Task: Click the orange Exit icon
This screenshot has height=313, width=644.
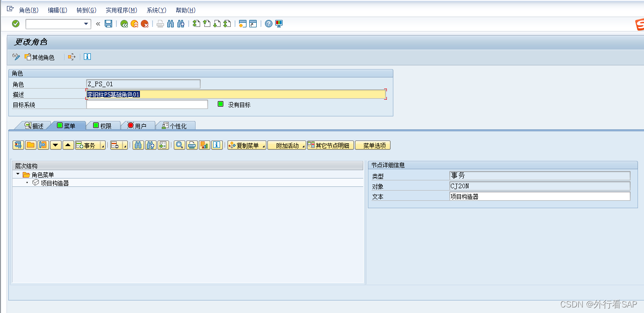Action: (134, 24)
